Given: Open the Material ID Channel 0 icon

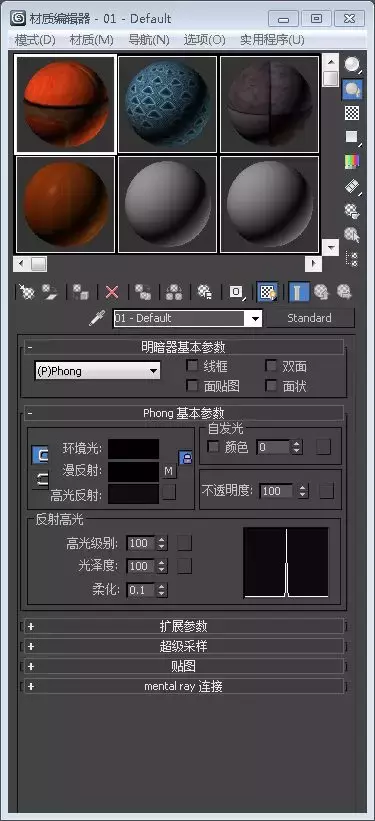Looking at the screenshot, I should click(236, 292).
